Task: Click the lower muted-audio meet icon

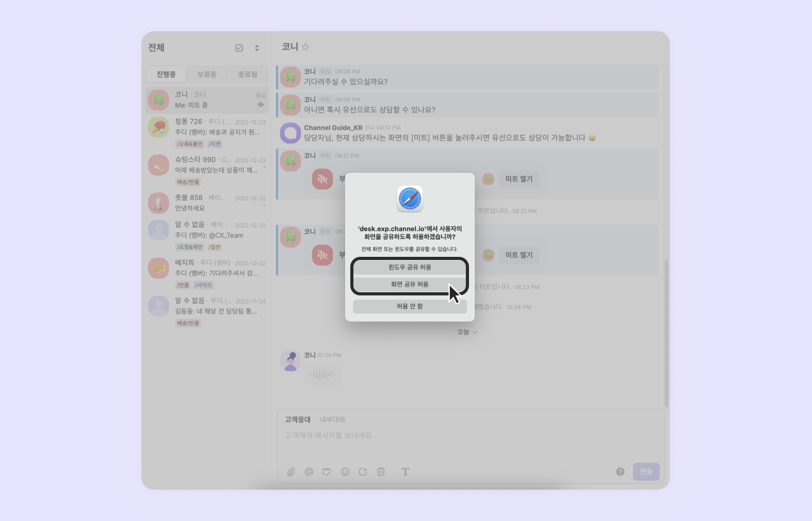Action: pyautogui.click(x=323, y=255)
